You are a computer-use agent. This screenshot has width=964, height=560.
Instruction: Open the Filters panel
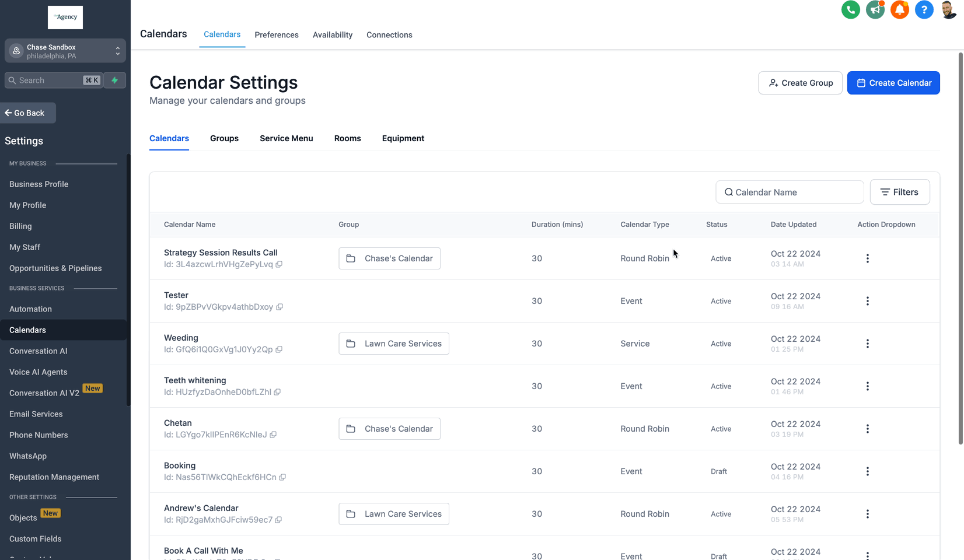click(899, 192)
